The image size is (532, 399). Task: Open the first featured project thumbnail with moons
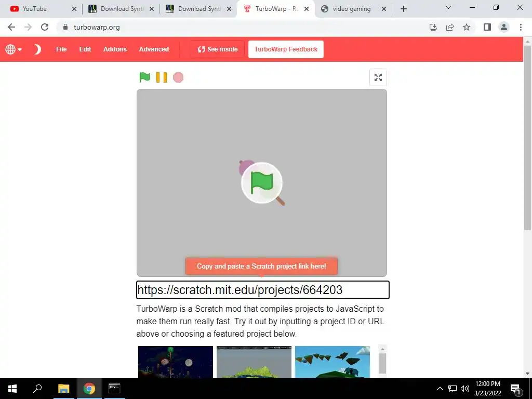[x=176, y=362]
